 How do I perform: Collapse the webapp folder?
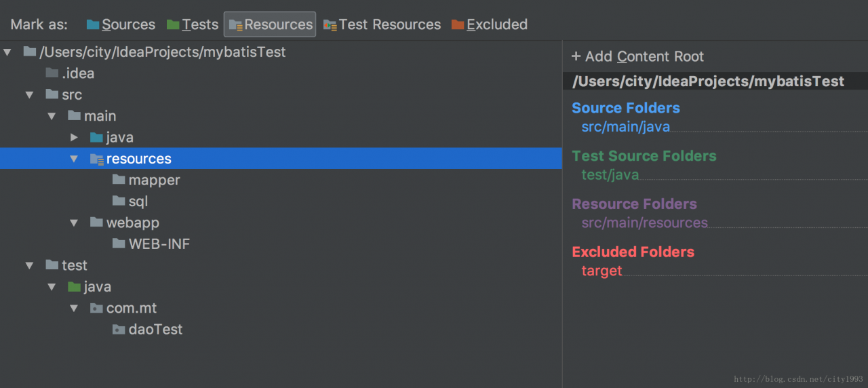(x=74, y=222)
